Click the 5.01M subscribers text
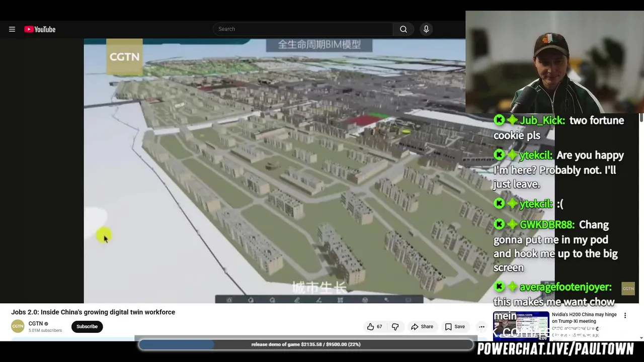This screenshot has width=644, height=362. coord(45,330)
